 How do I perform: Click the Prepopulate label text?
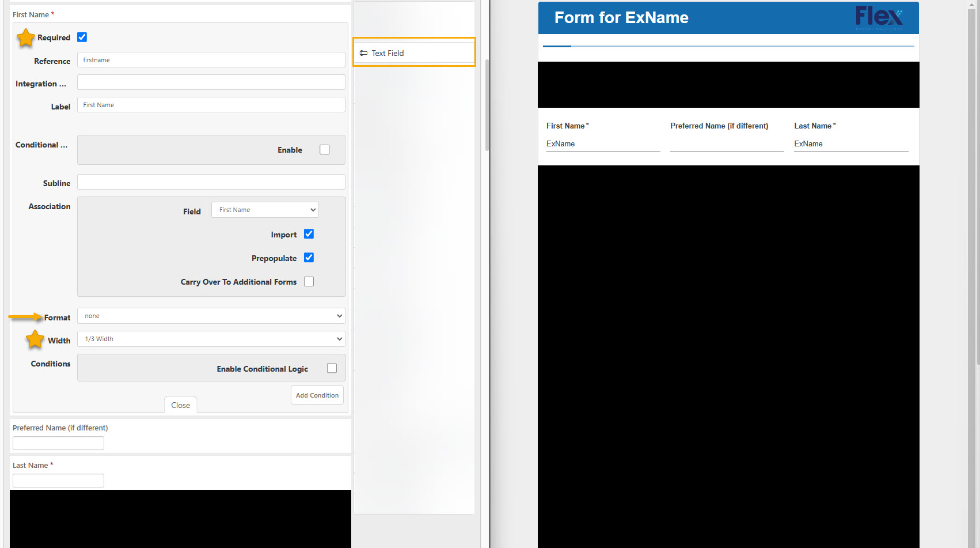click(274, 258)
